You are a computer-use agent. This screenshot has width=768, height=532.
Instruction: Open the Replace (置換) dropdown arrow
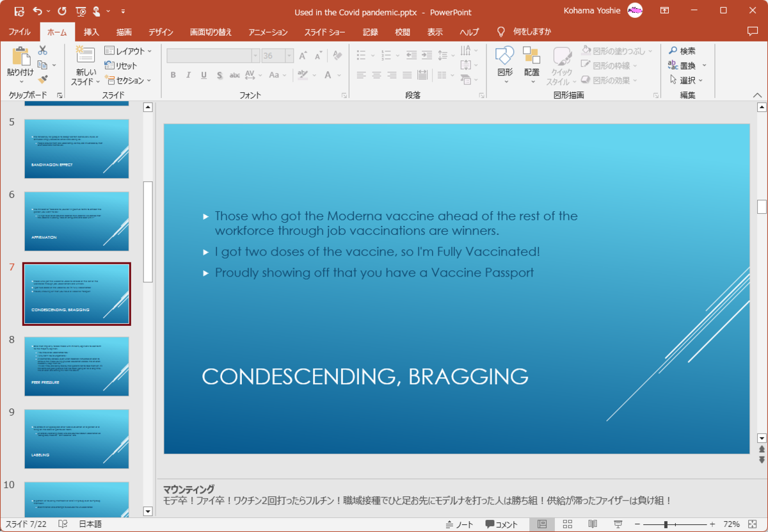pos(704,65)
